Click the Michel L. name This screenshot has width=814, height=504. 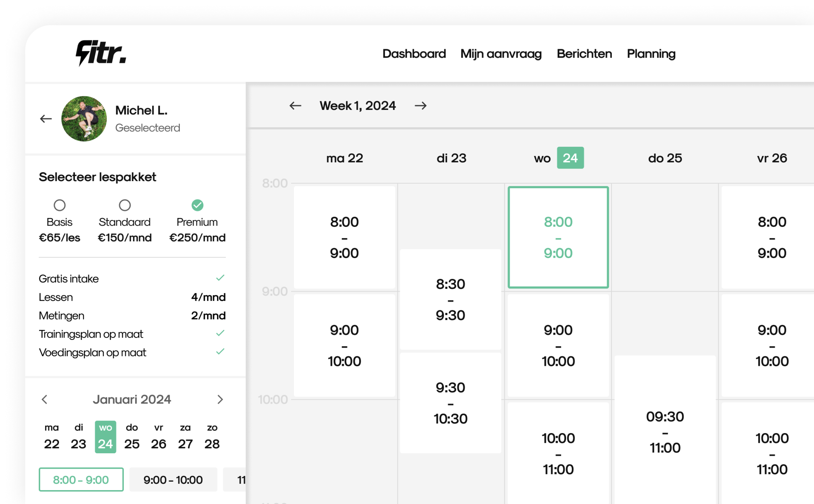point(141,110)
